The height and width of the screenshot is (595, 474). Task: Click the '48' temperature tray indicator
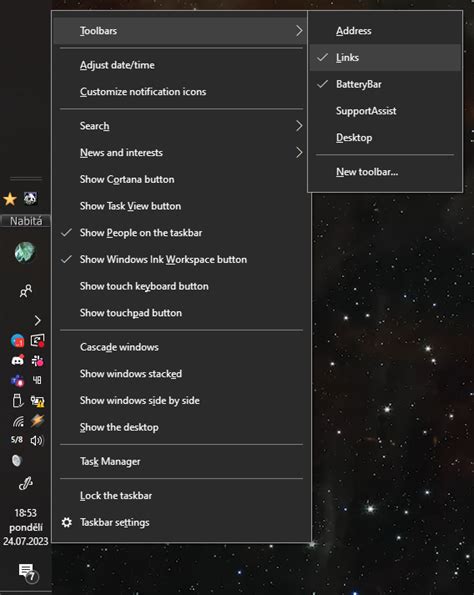click(37, 380)
